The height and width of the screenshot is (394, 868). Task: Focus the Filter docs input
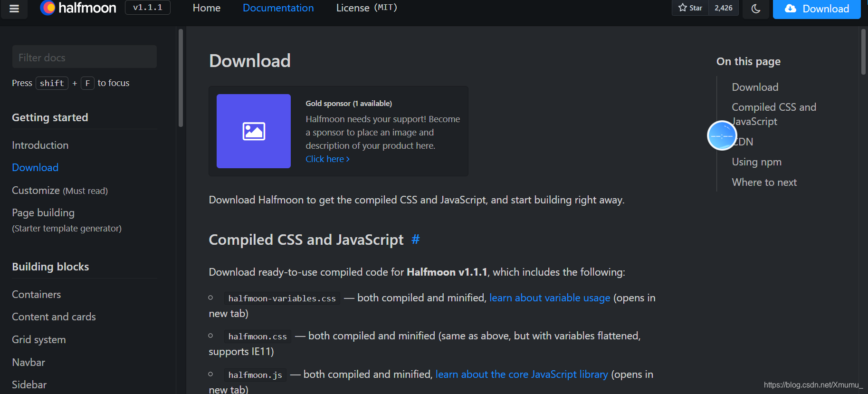pos(85,58)
